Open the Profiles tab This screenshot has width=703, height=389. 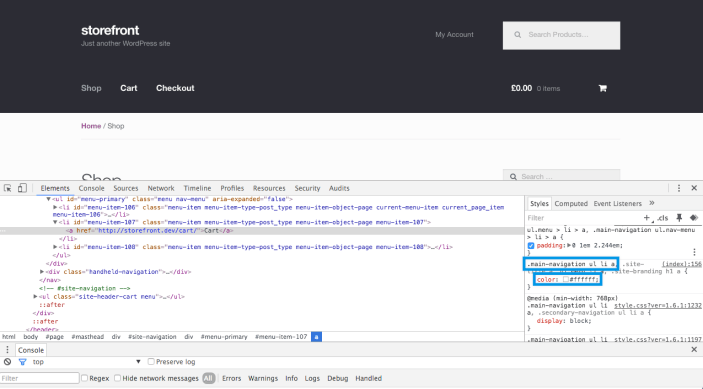pyautogui.click(x=232, y=188)
